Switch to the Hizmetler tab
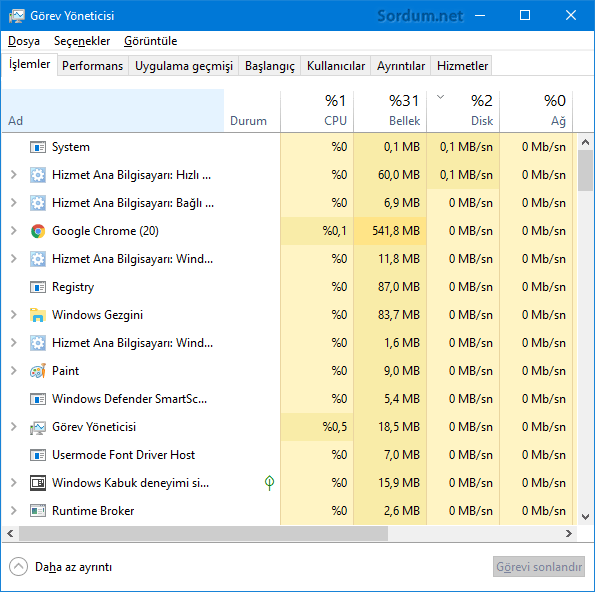 [462, 66]
